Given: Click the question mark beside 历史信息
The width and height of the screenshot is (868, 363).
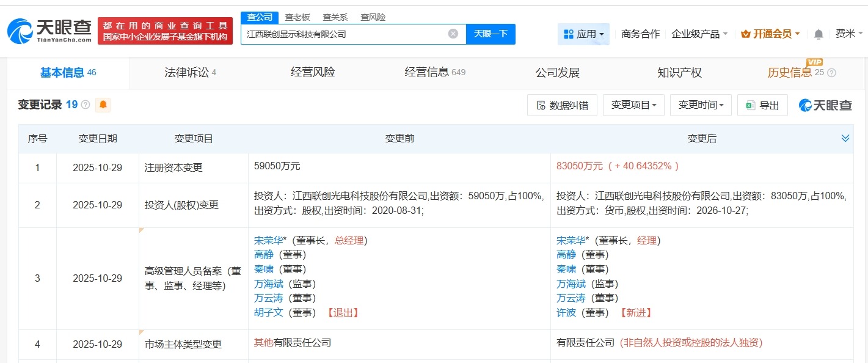Looking at the screenshot, I should pyautogui.click(x=832, y=72).
